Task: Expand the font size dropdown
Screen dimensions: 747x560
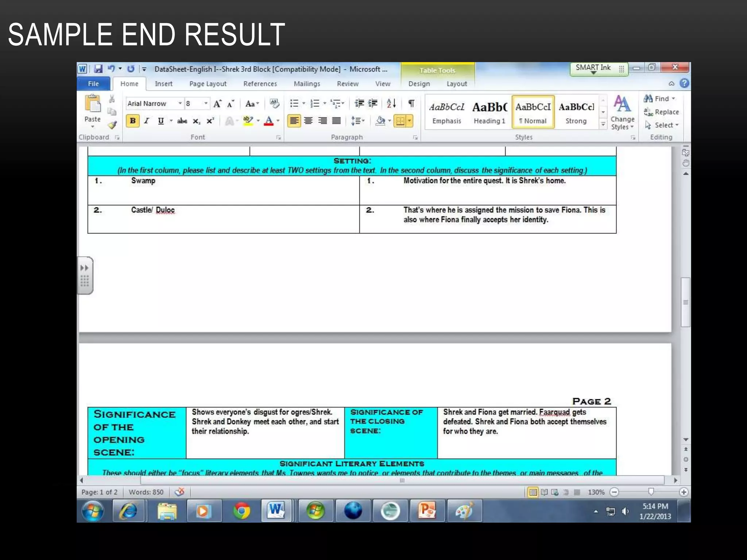Action: [206, 104]
